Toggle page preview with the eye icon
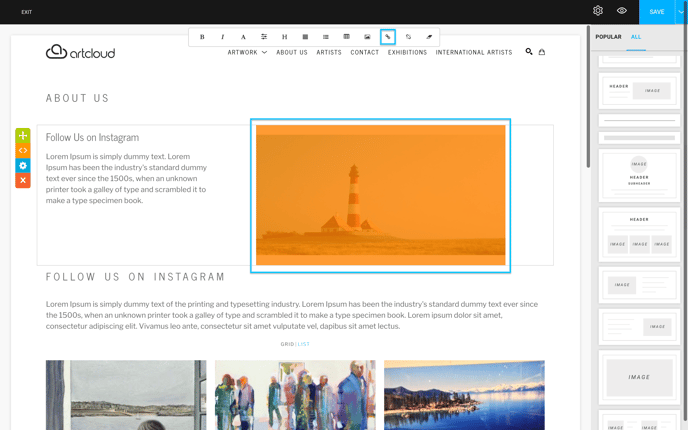The image size is (688, 430). point(622,11)
